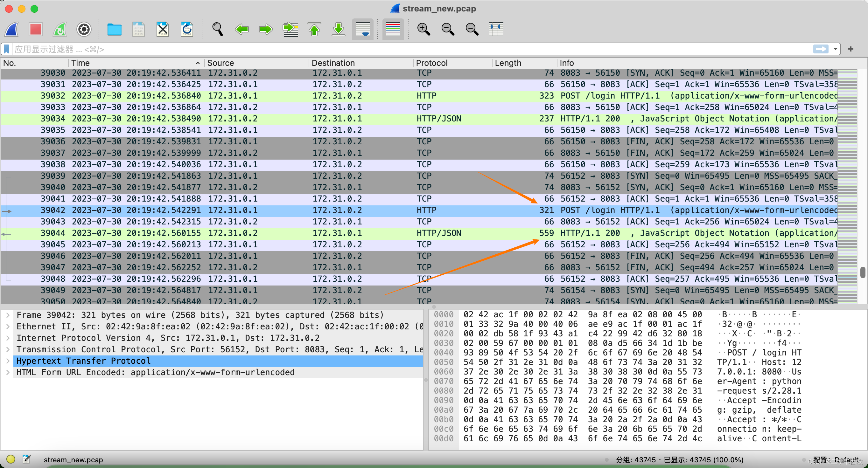Click the expert info circle in the status bar
868x468 pixels.
[x=11, y=459]
